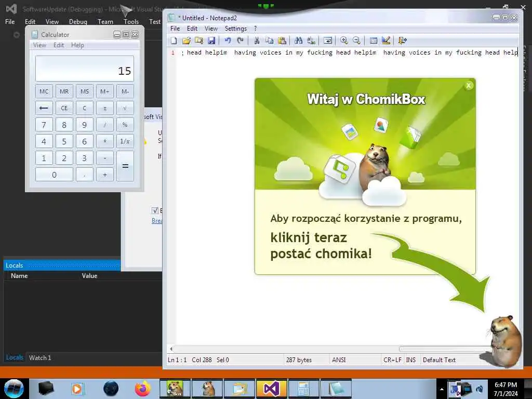532x399 pixels.
Task: Paste clipboard contents in Notepad2
Action: [282, 41]
